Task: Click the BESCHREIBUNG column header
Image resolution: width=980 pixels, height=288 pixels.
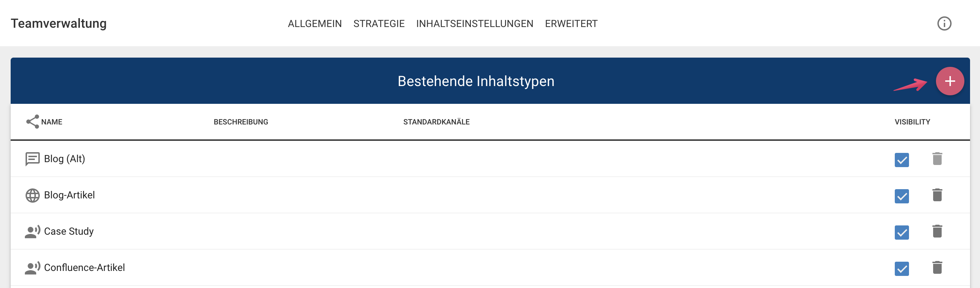Action: (241, 122)
